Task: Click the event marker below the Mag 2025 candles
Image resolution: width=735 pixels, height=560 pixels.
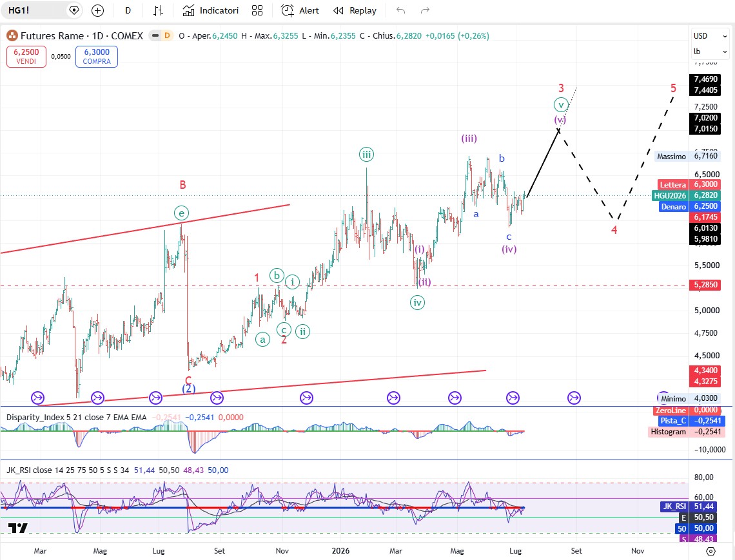Action: coord(97,398)
